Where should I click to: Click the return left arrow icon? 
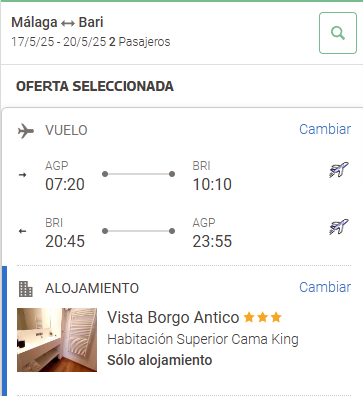click(x=22, y=231)
